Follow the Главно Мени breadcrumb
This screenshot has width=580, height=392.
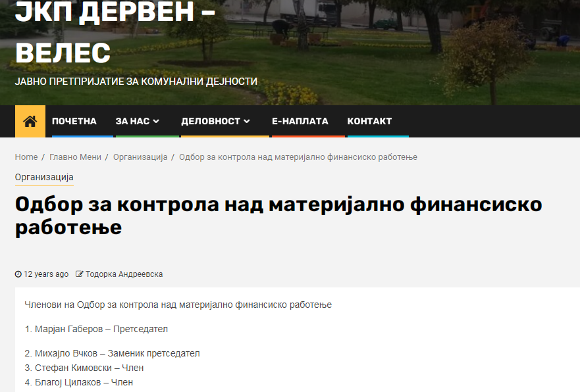tap(75, 157)
